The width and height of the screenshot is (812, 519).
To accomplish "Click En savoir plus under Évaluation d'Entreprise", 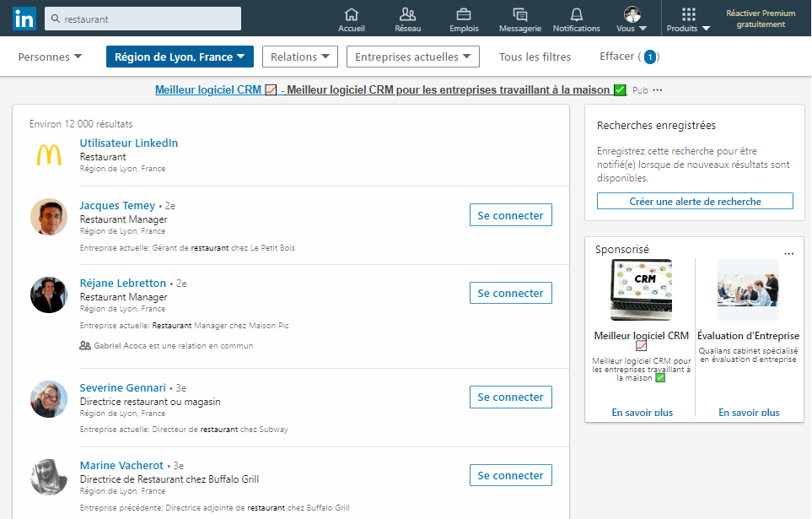I will click(749, 412).
